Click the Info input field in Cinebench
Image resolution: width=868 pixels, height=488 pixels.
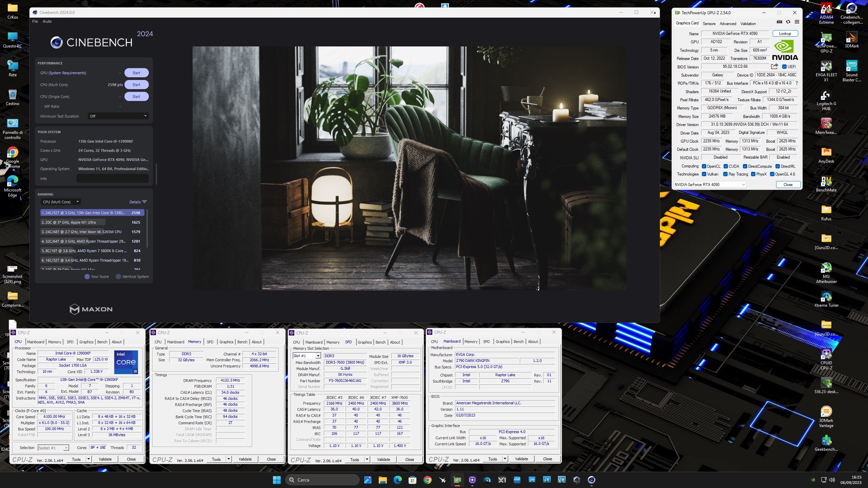pyautogui.click(x=113, y=179)
